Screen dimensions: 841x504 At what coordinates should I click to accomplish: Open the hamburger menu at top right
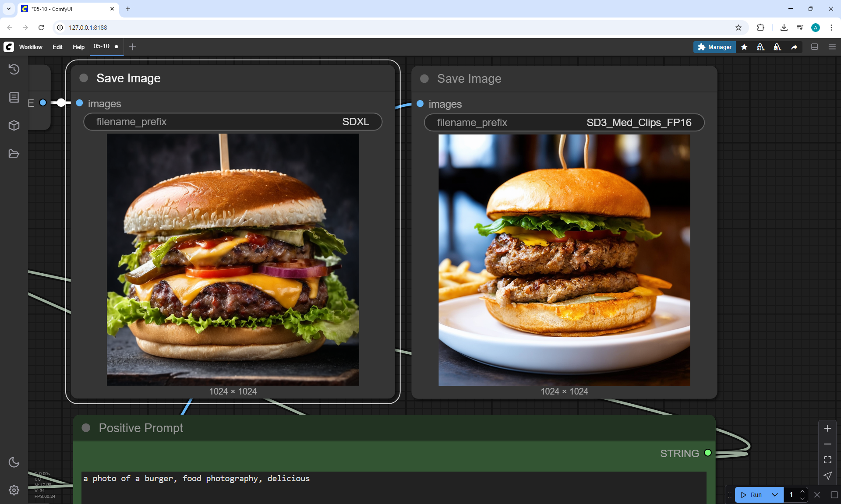click(x=832, y=47)
